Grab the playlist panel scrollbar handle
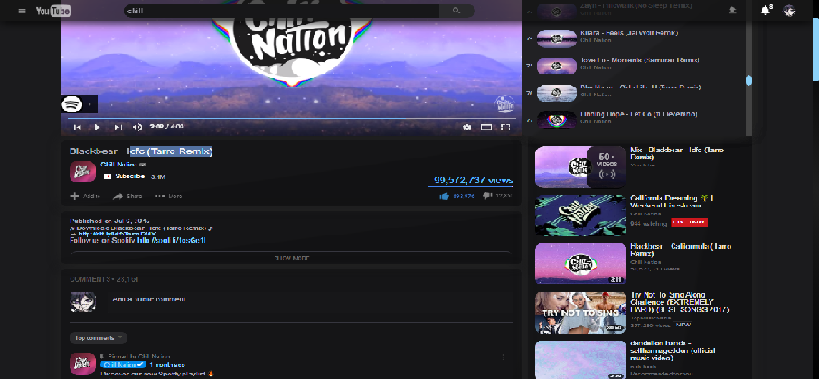This screenshot has width=819, height=379. click(749, 80)
